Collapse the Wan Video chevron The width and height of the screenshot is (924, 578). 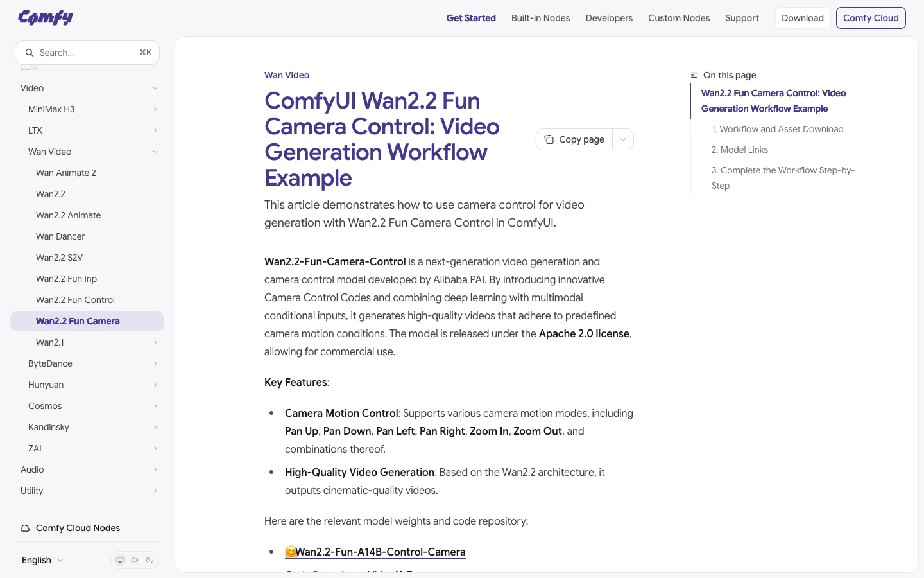click(x=155, y=152)
